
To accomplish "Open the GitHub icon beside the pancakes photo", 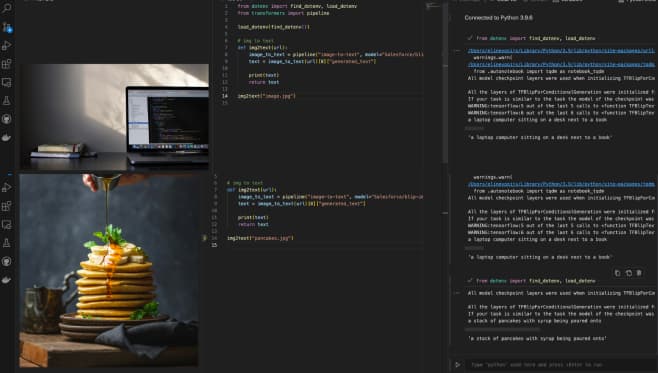I will pos(6,261).
